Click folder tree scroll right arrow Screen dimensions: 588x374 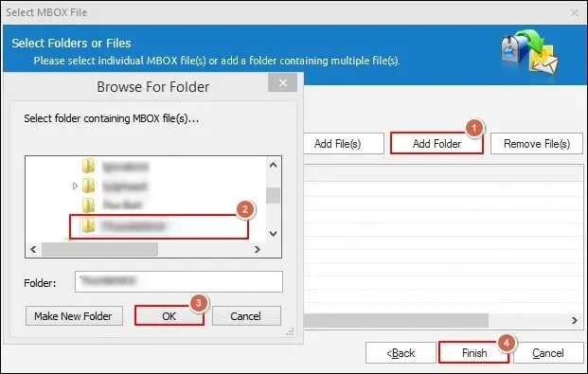click(x=258, y=249)
